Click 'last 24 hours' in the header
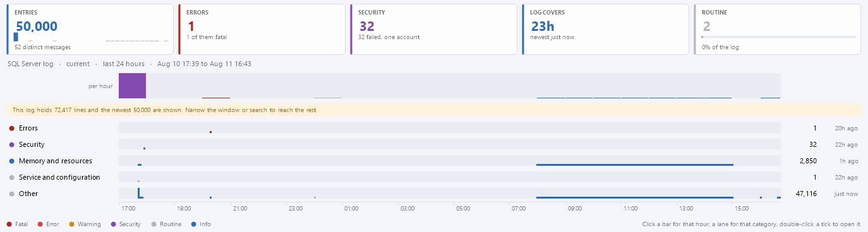Viewport: 868px width, 232px height. tap(124, 64)
